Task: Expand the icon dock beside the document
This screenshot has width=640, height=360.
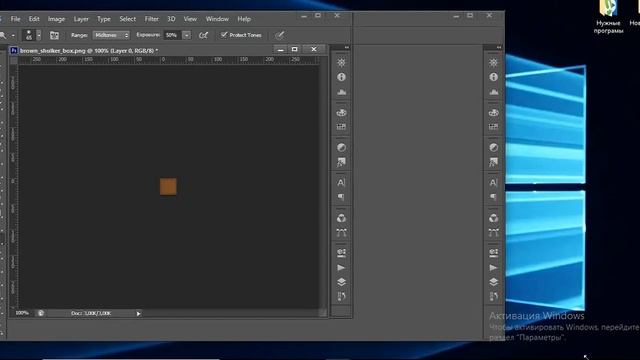Action: click(x=347, y=47)
